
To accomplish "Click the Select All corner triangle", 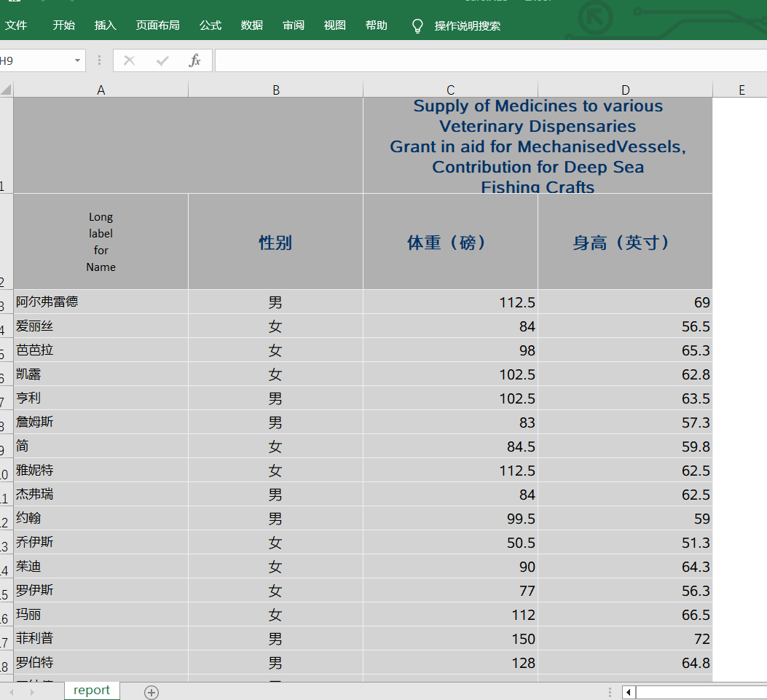I will coord(7,90).
